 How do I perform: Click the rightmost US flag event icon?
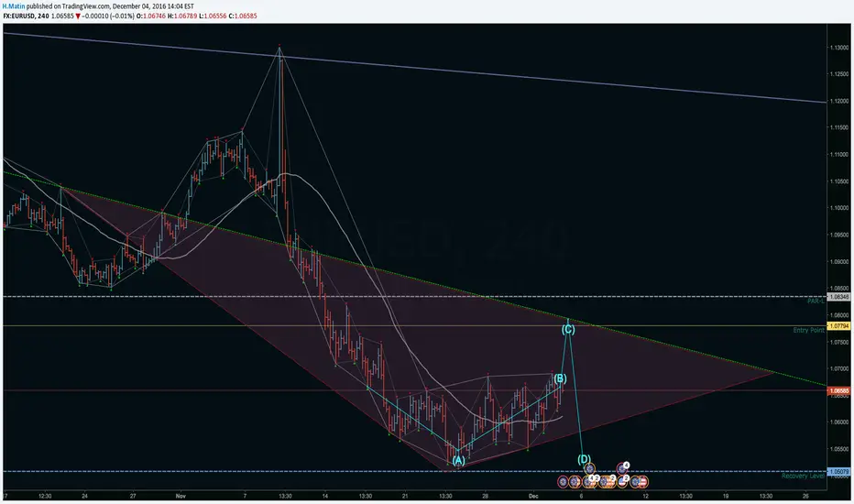click(643, 482)
